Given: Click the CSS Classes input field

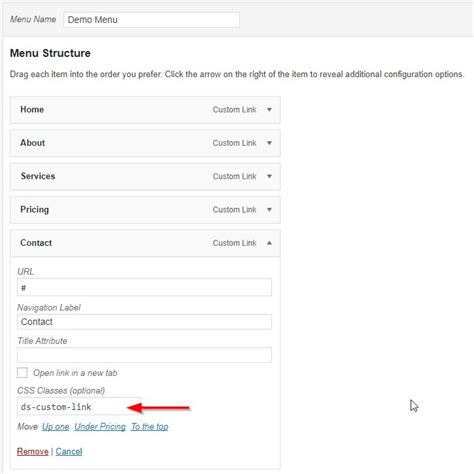Looking at the screenshot, I should tap(79, 406).
